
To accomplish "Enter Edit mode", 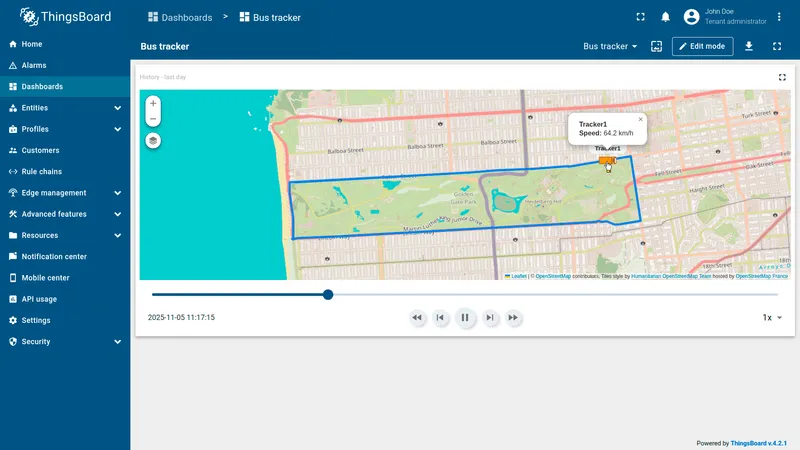I will 703,46.
